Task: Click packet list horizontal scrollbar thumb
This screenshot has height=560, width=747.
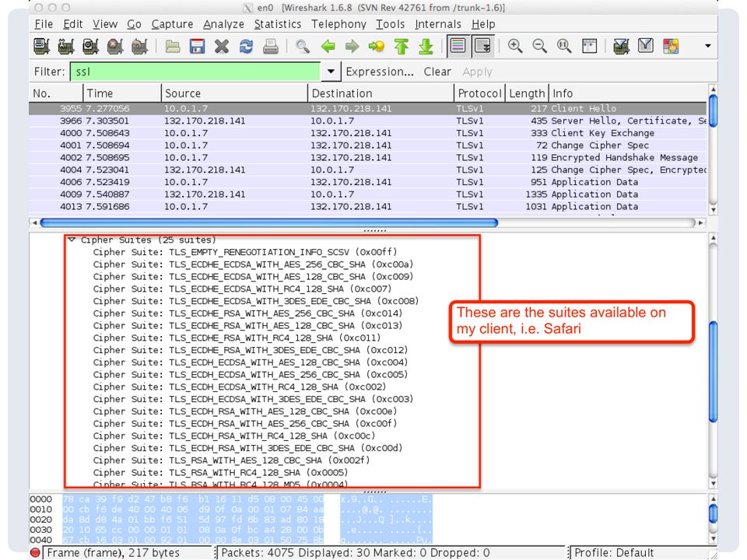Action: pyautogui.click(x=269, y=222)
